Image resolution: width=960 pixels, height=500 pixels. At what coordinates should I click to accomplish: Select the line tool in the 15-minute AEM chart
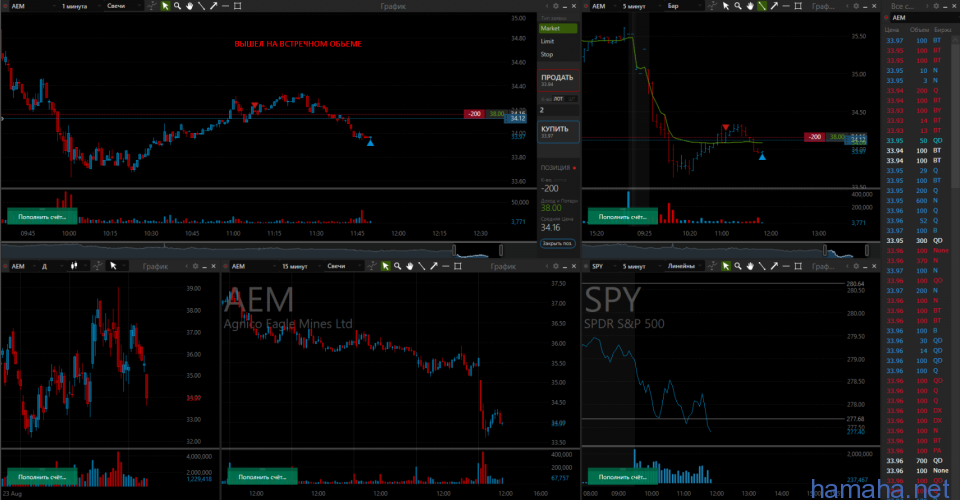coord(422,266)
